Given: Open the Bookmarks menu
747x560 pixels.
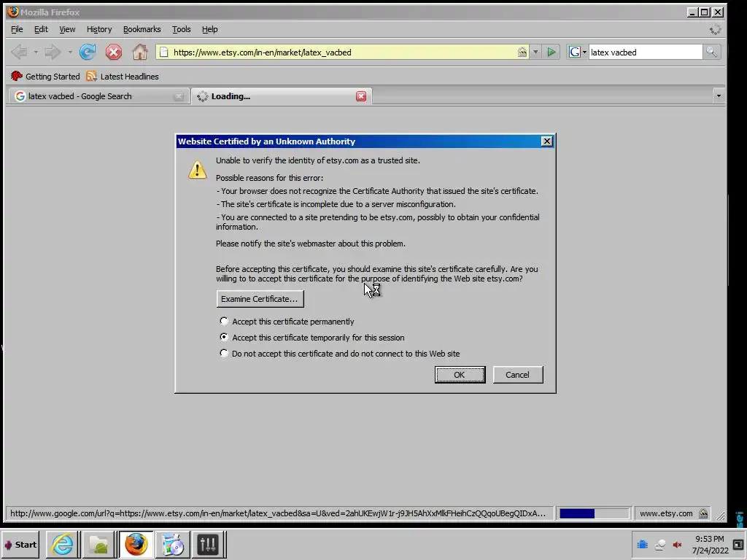Looking at the screenshot, I should pos(142,29).
